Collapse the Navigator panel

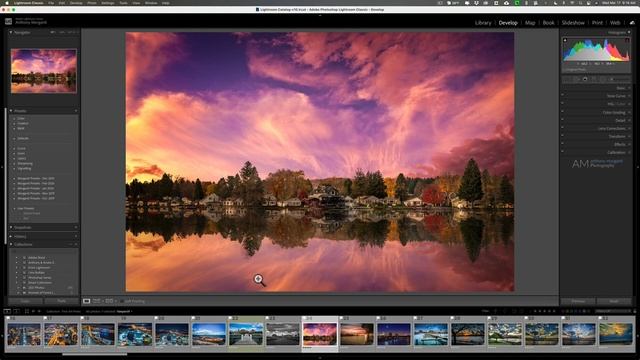(11, 32)
